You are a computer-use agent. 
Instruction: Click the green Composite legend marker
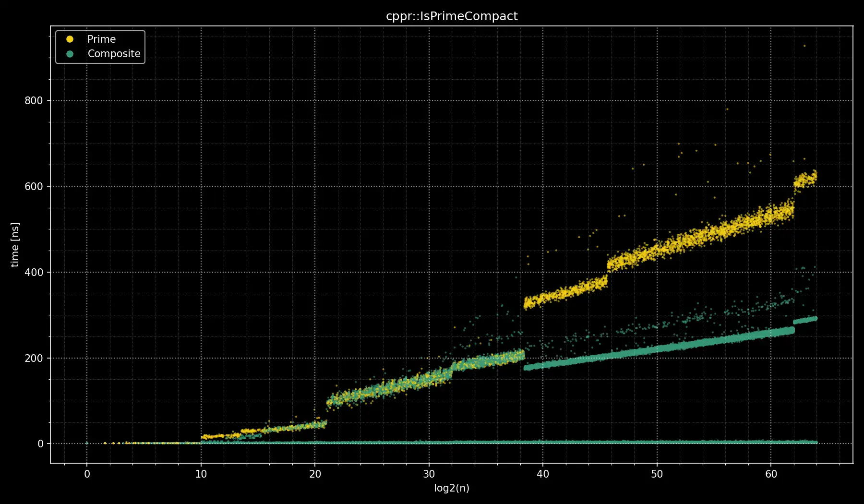(70, 54)
